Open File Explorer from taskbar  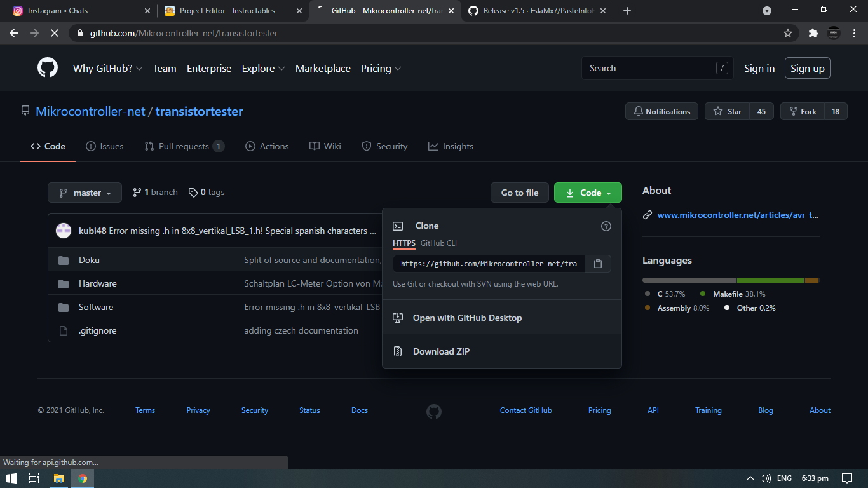tap(58, 478)
